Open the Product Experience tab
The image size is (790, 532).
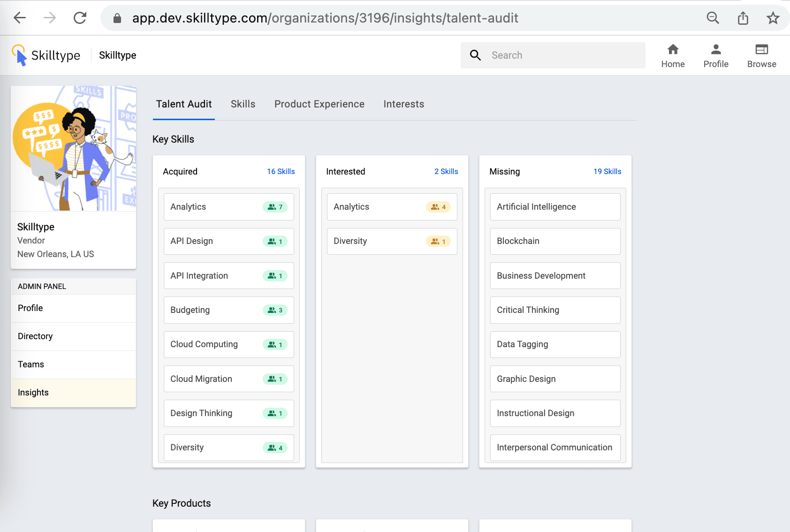point(319,104)
